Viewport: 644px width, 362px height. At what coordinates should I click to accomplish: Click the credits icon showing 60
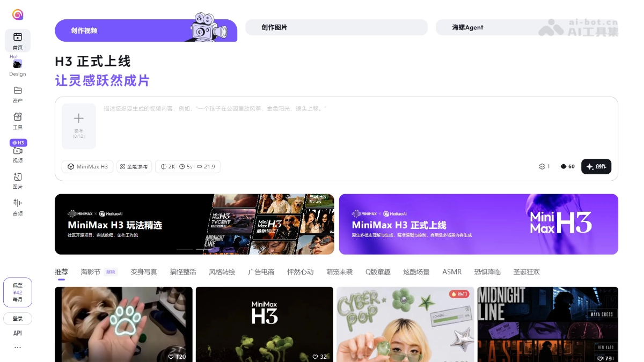coord(567,167)
